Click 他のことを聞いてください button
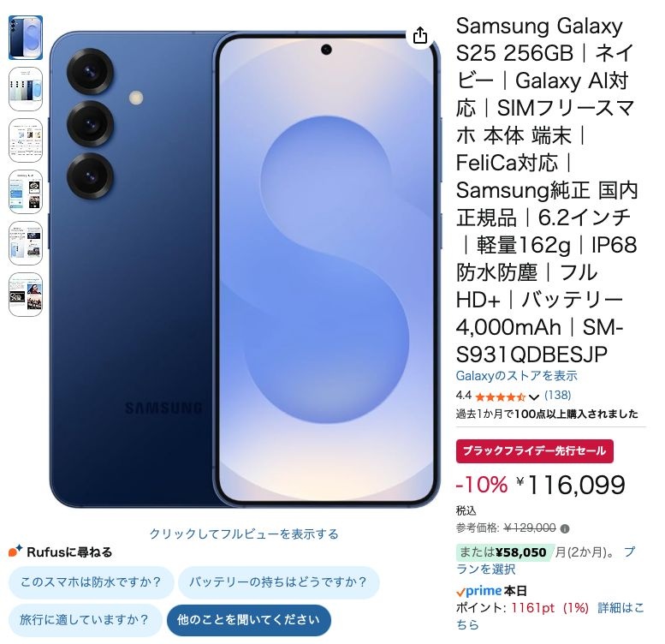The width and height of the screenshot is (665, 644). [248, 620]
